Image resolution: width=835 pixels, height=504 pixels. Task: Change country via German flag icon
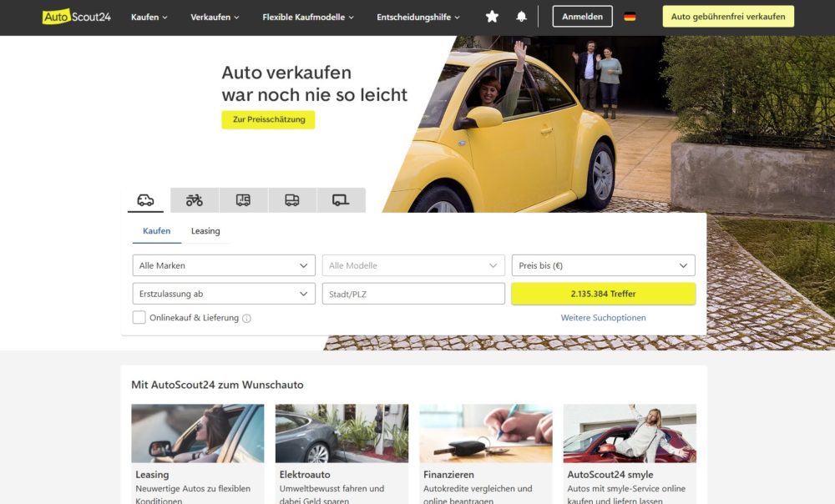[x=630, y=17]
